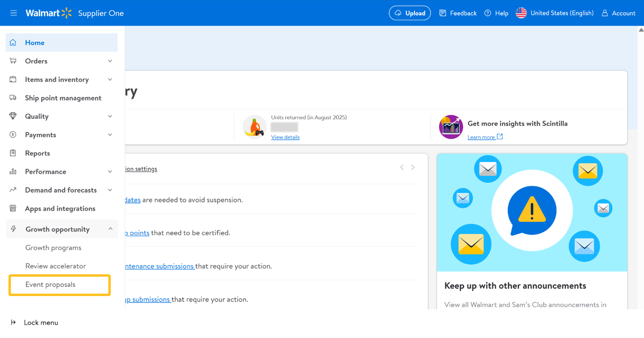Expand the Orders submenu chevron
This screenshot has width=644, height=338.
point(110,61)
